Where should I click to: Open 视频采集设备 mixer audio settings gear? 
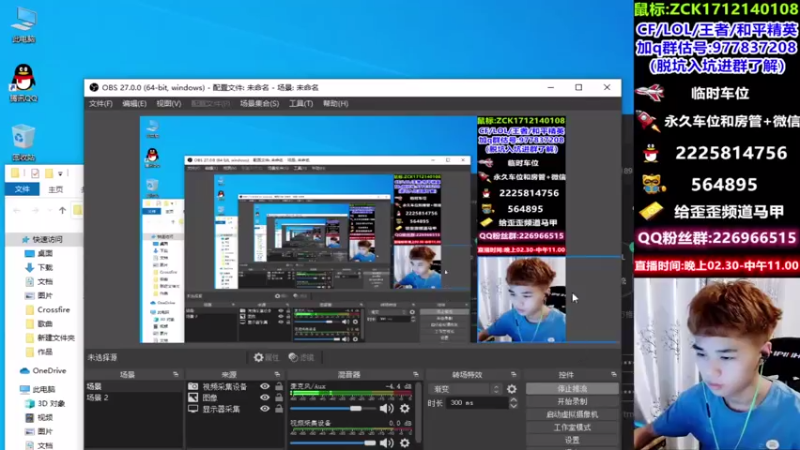coord(405,443)
